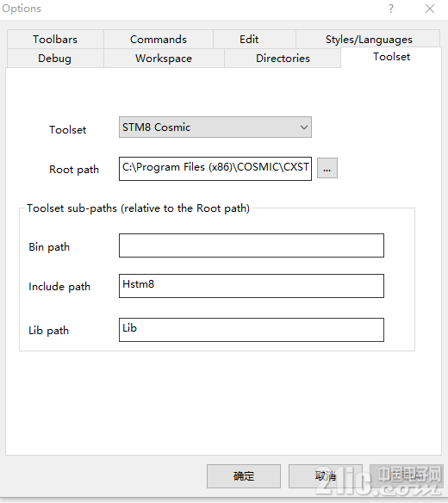Expand the STM8 Cosmic toolset dropdown

click(x=215, y=127)
